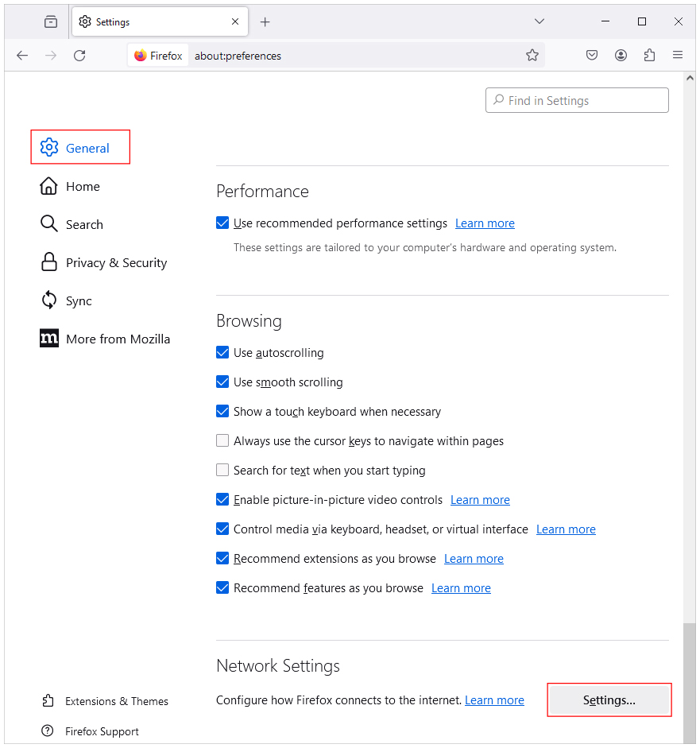Image resolution: width=700 pixels, height=748 pixels.
Task: Switch to the Privacy & Security section
Action: pos(116,262)
